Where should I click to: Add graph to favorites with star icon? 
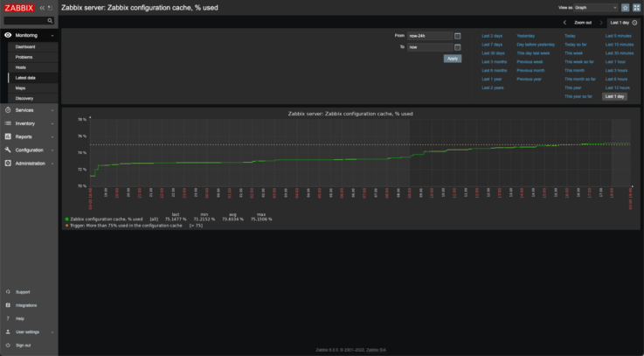tap(625, 7)
